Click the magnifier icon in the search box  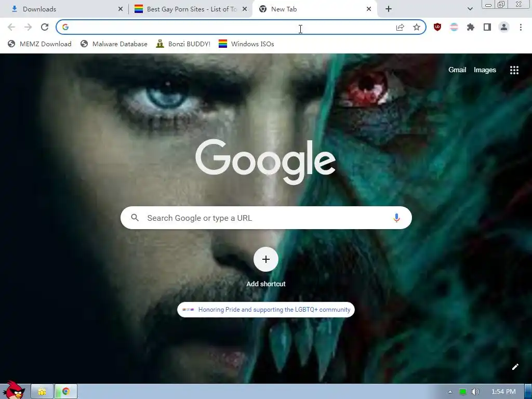click(135, 218)
